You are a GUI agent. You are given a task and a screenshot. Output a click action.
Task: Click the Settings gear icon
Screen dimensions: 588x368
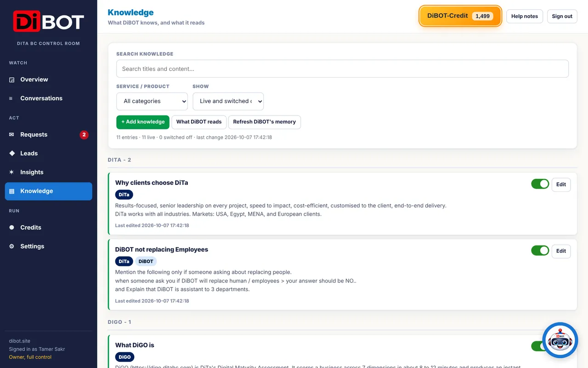pos(12,247)
